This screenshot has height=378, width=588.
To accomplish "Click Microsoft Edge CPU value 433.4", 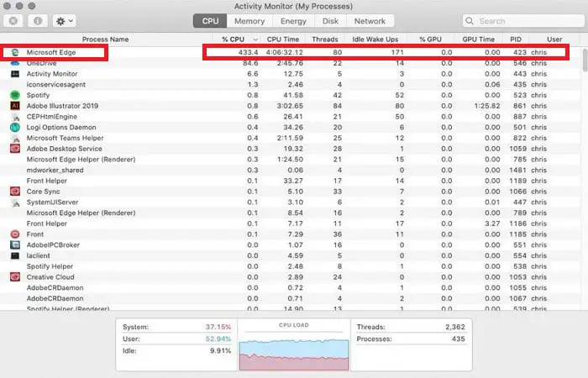I will tap(248, 52).
